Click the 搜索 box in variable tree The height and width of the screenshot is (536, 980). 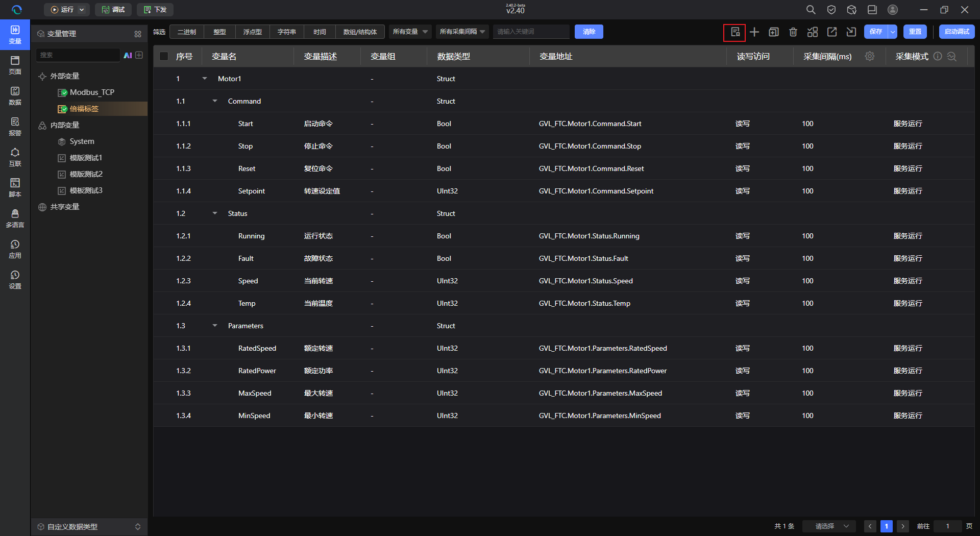pyautogui.click(x=78, y=55)
